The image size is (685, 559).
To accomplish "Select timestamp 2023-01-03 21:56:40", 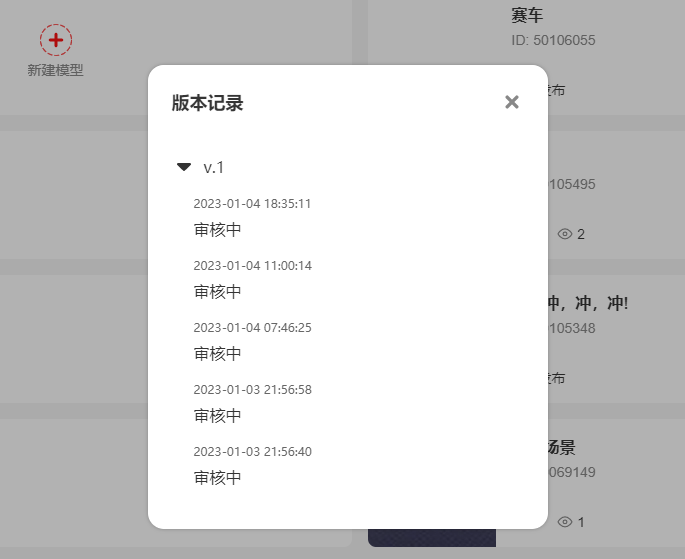I will [x=253, y=452].
